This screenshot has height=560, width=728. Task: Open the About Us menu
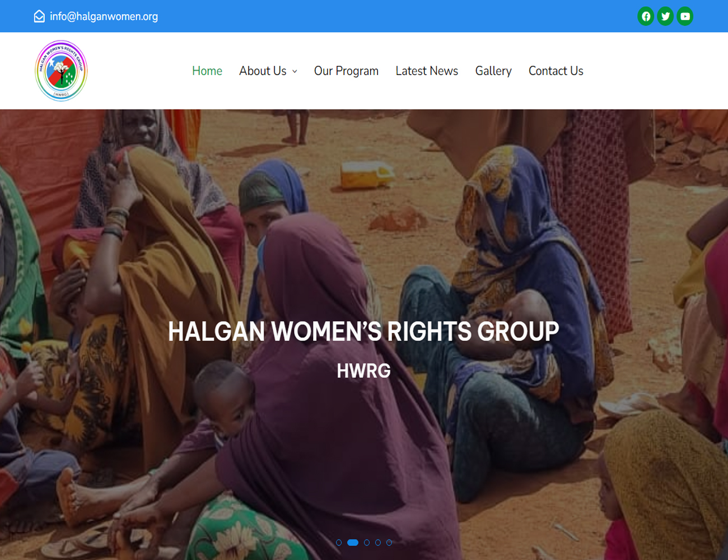click(x=263, y=71)
